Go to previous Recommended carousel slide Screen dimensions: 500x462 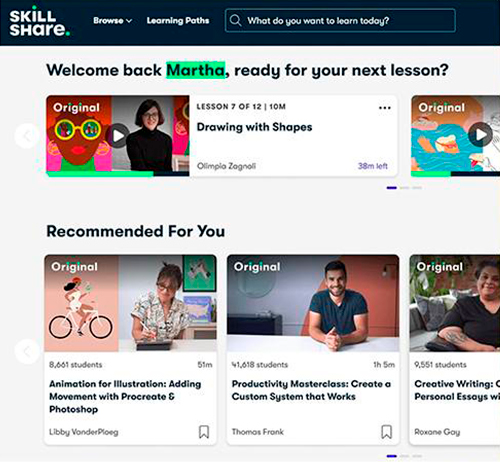coord(27,351)
